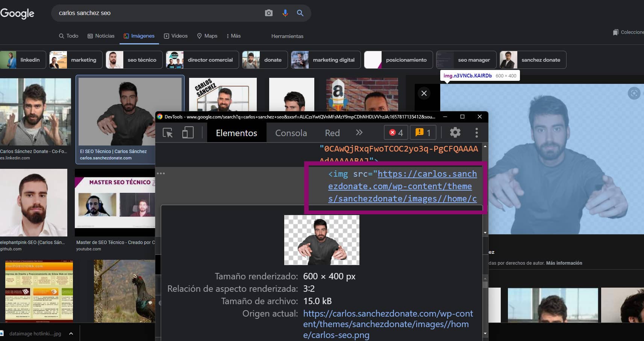644x341 pixels.
Task: Click the search by image camera icon
Action: pos(268,12)
